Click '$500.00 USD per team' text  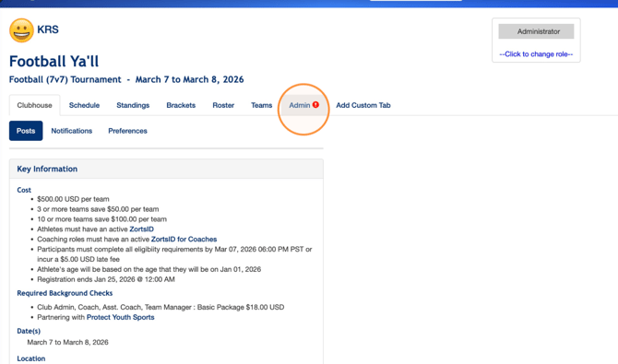click(x=73, y=199)
